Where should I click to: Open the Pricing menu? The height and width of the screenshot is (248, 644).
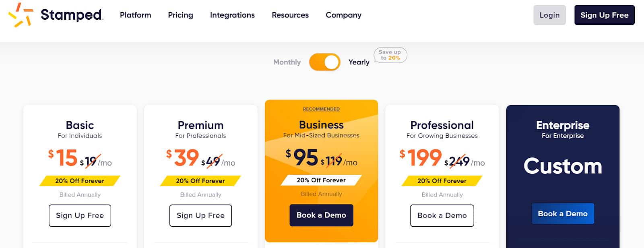click(x=180, y=15)
